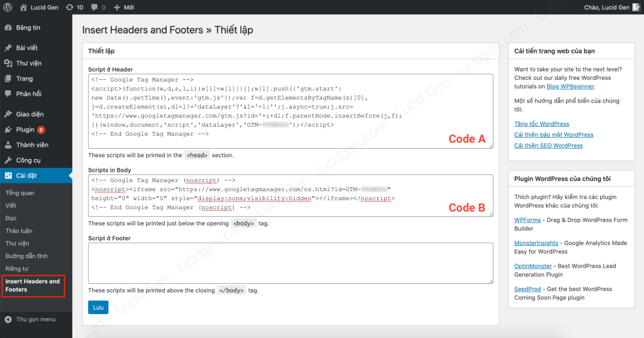The image size is (644, 338).
Task: Open Insert Headers and Footers submenu
Action: 33,285
